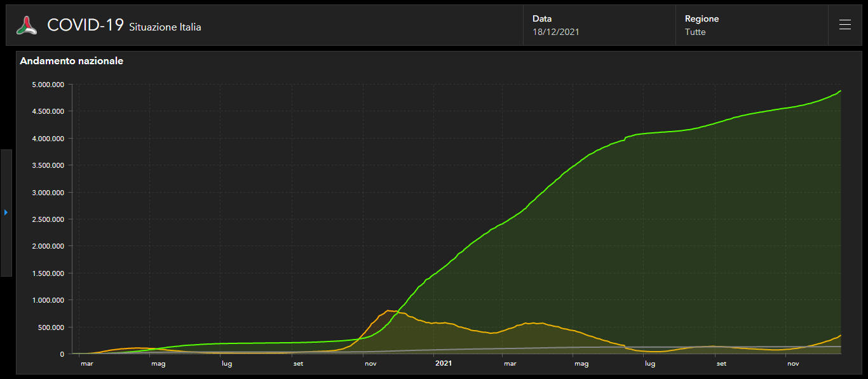
Task: Click the Protezione Civile tricolor logo
Action: pos(27,25)
